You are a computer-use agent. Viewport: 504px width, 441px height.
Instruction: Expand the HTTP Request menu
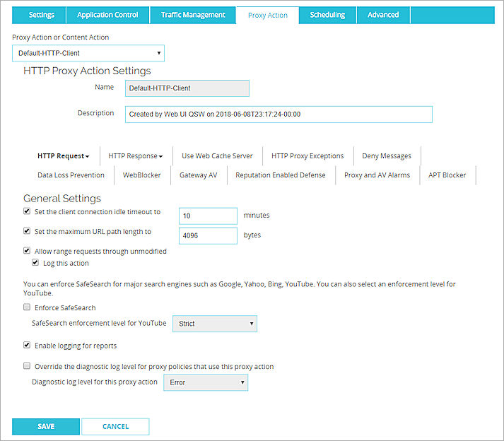[64, 156]
